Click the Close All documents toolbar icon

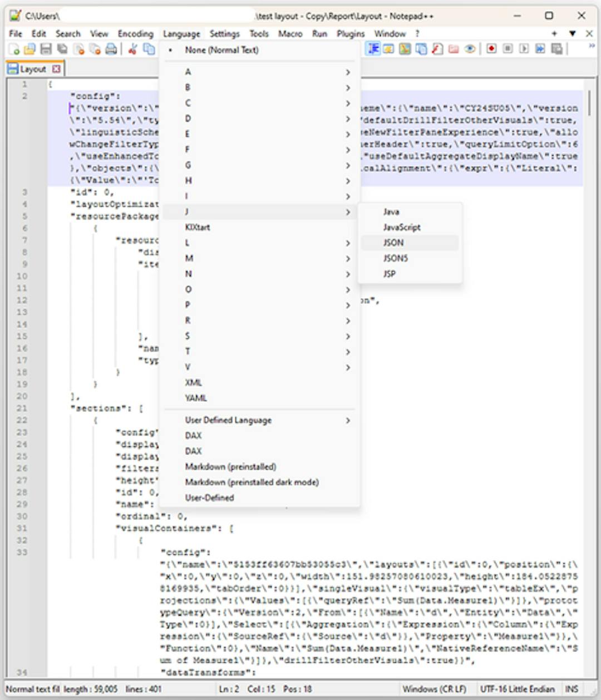[95, 49]
